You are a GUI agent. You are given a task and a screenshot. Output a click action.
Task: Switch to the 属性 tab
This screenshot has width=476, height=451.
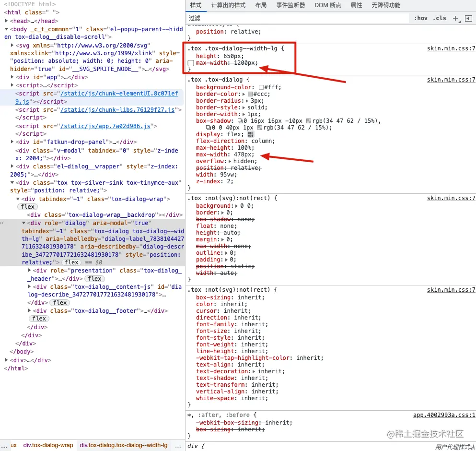tap(356, 5)
